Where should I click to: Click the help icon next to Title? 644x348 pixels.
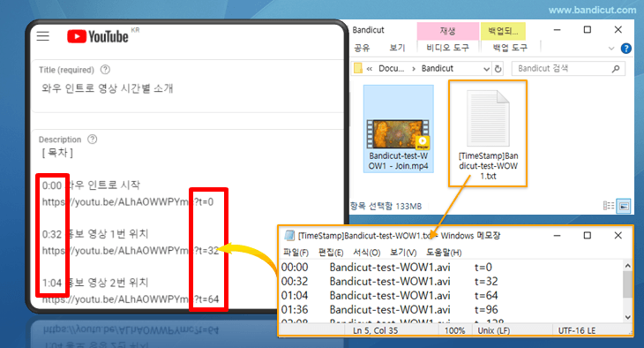105,70
